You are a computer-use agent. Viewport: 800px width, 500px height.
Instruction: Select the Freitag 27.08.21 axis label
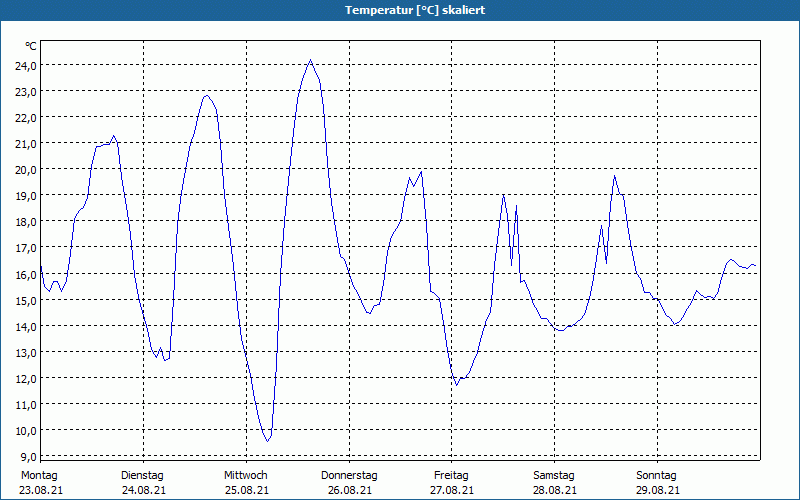452,483
